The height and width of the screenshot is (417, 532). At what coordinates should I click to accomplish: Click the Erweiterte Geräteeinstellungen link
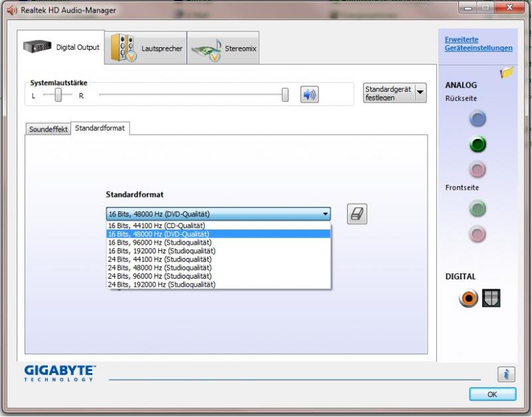[x=478, y=44]
